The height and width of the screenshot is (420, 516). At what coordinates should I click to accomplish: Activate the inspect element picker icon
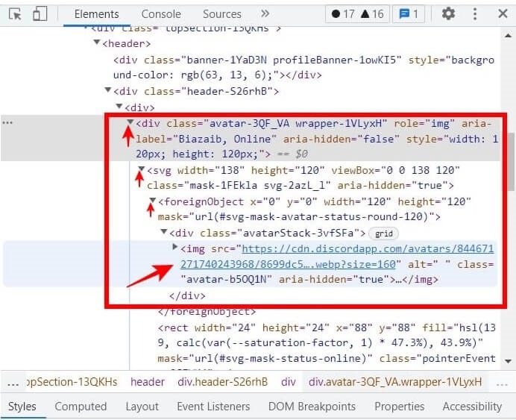click(16, 14)
